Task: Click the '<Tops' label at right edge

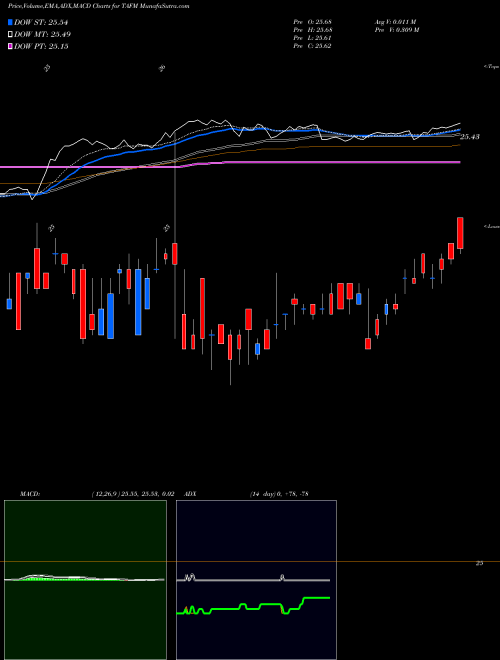Action: click(492, 67)
